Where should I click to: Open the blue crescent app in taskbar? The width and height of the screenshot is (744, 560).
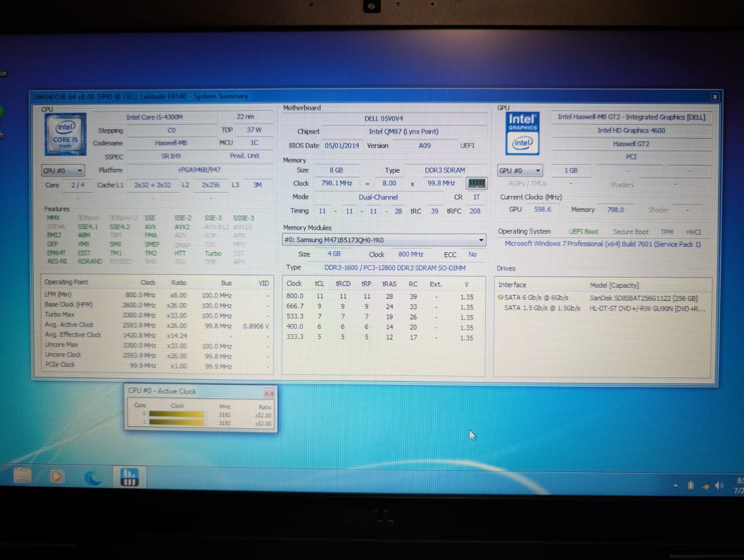93,477
